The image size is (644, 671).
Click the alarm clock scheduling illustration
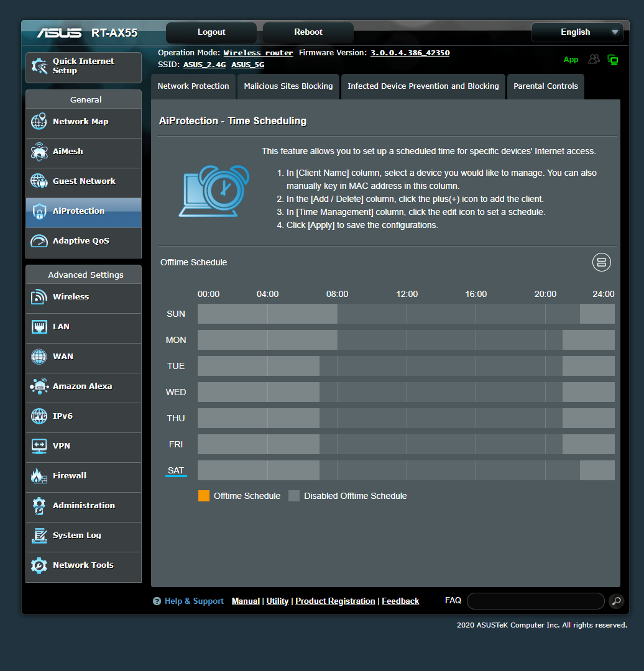pos(214,191)
